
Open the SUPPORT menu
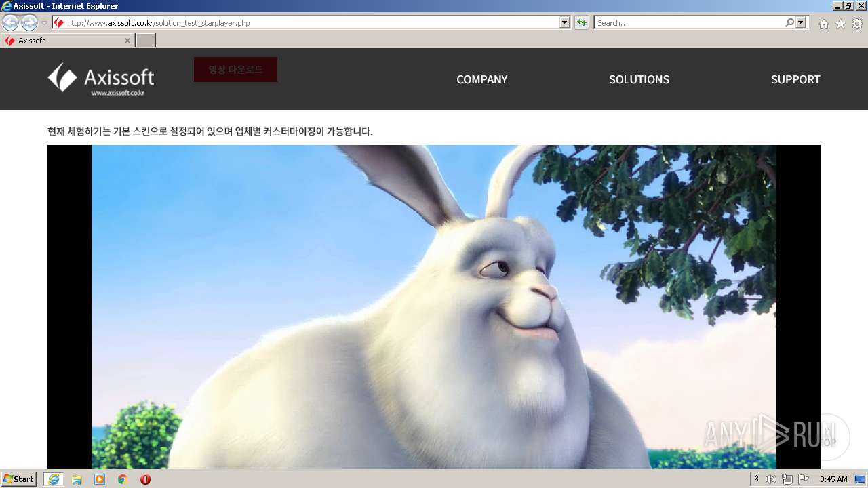(x=795, y=79)
